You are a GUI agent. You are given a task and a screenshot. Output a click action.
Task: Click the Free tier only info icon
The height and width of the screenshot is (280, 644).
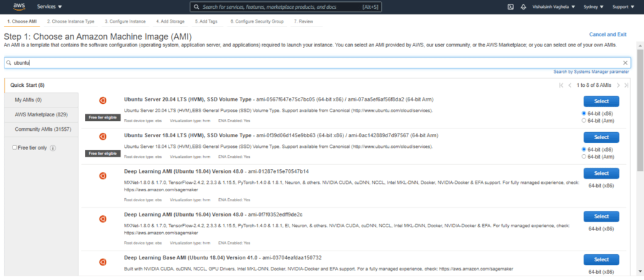click(x=53, y=148)
